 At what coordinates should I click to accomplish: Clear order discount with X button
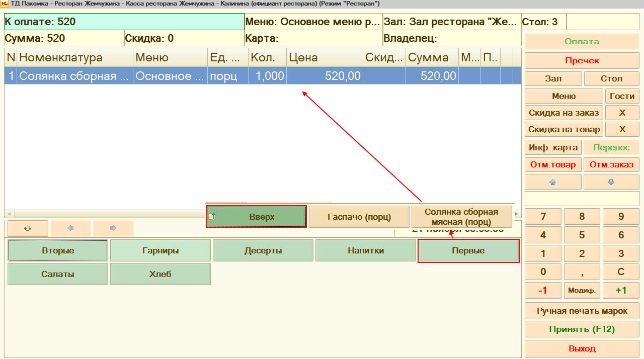click(622, 113)
